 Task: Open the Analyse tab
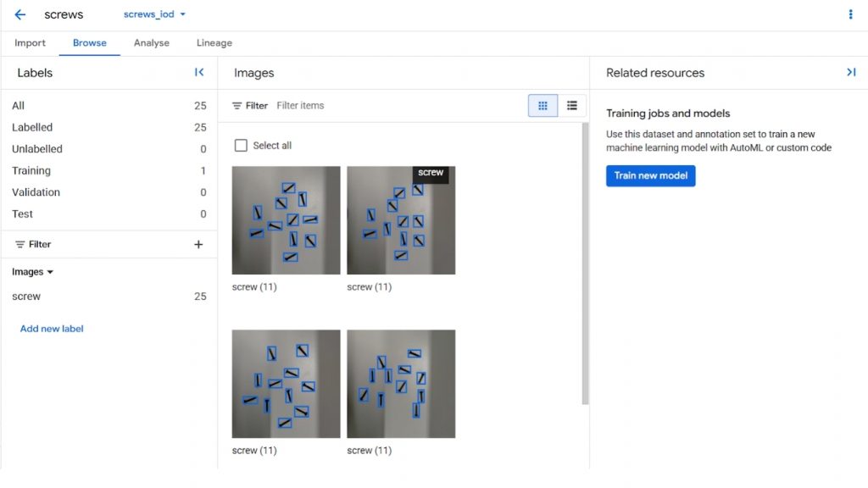pos(152,43)
